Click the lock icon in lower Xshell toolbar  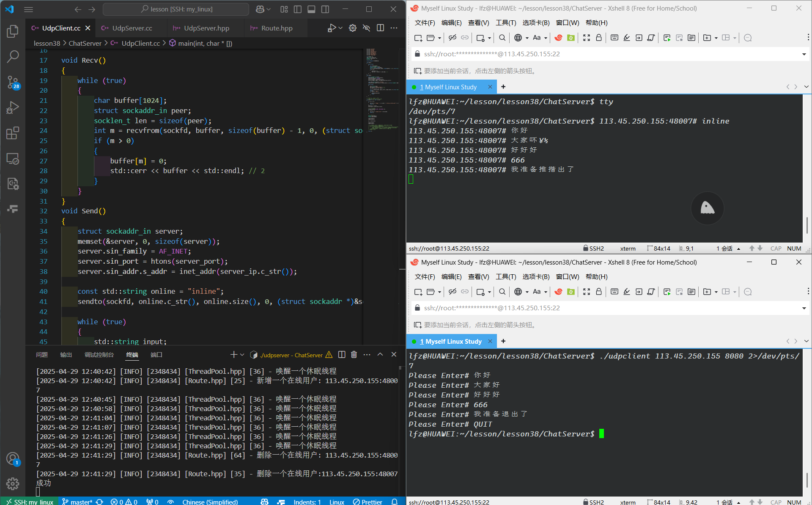[598, 292]
